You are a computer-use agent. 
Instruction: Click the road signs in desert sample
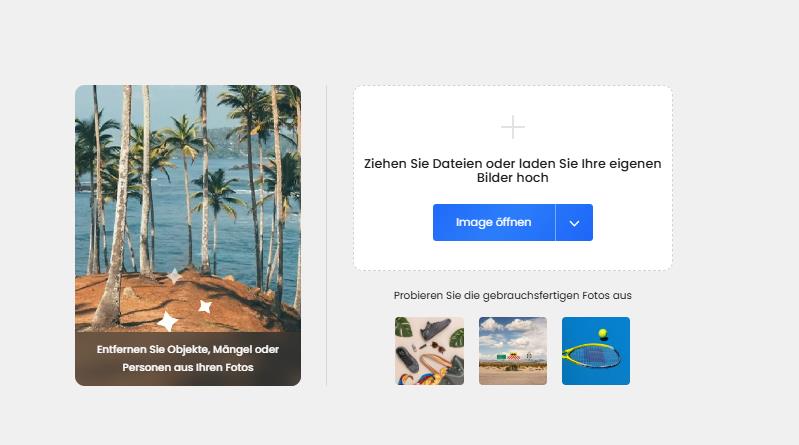513,356
